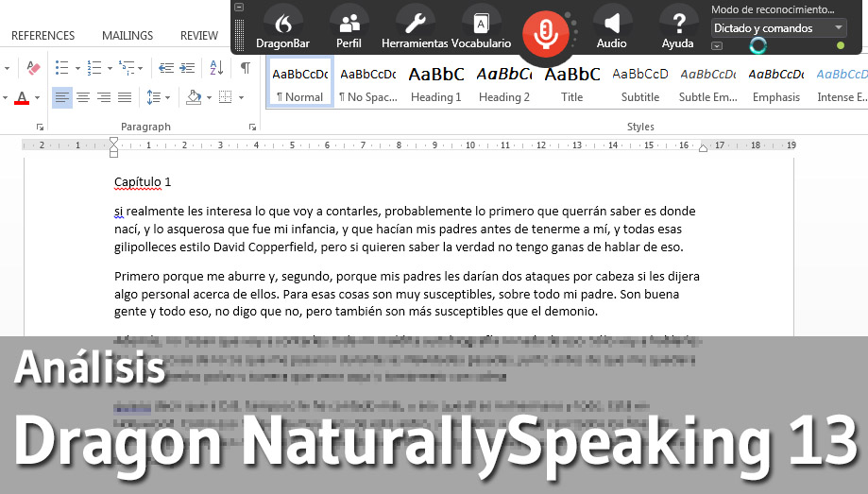This screenshot has height=494, width=868.
Task: Open the Vocabulario menu
Action: click(481, 28)
